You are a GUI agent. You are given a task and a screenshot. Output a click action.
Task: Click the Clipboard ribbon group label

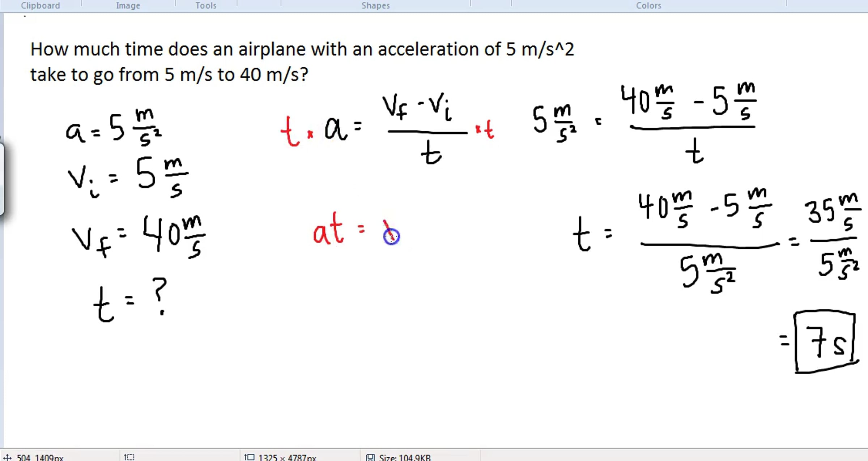coord(40,5)
